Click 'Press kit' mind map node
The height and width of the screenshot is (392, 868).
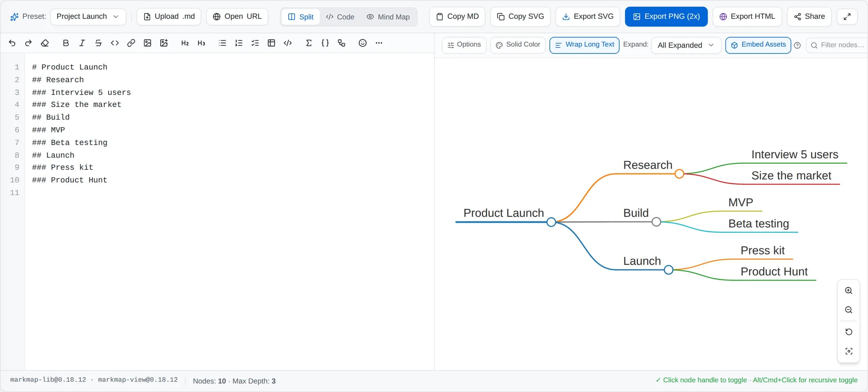tap(762, 250)
